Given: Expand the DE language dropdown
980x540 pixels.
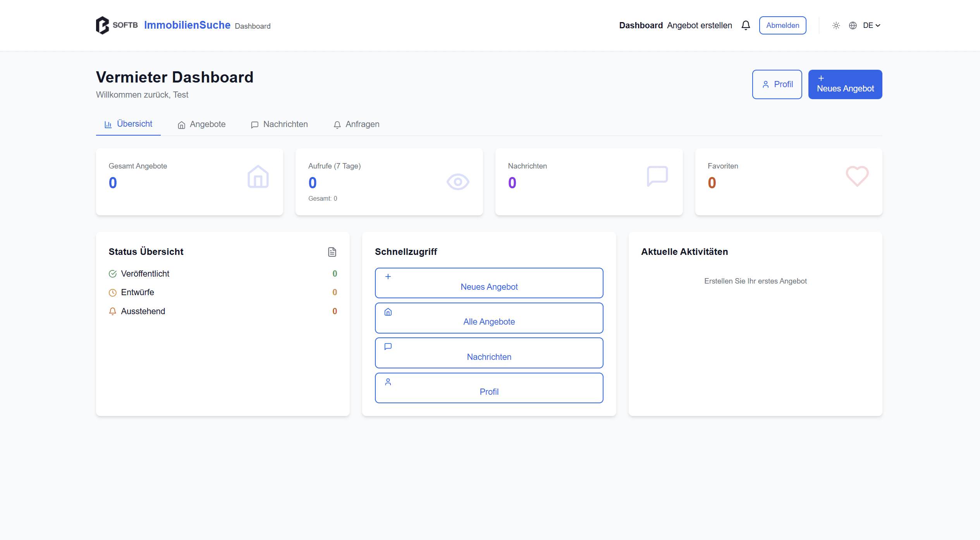Looking at the screenshot, I should pos(872,26).
